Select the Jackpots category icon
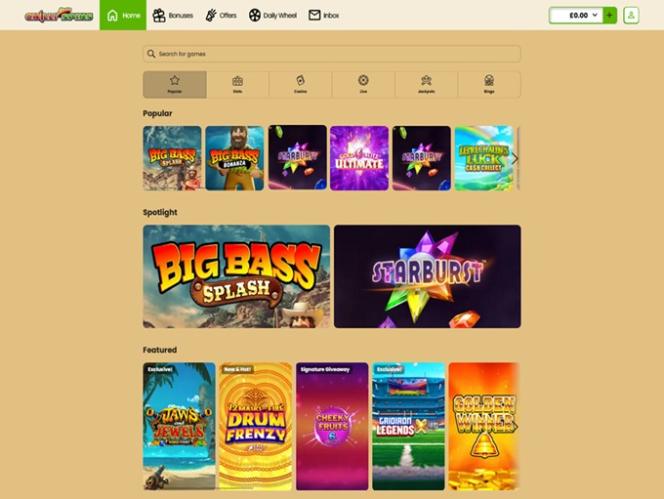 (426, 80)
